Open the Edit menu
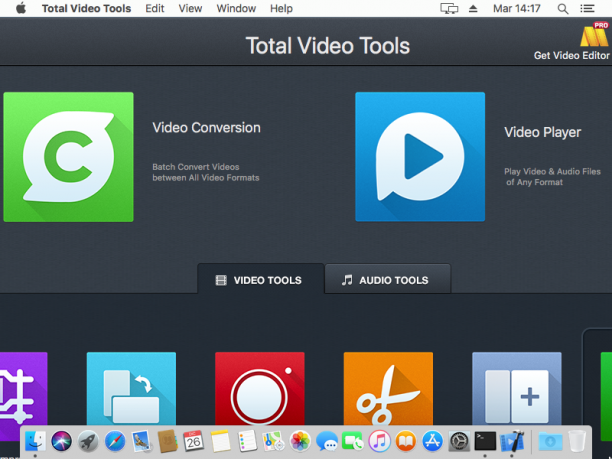 tap(155, 8)
